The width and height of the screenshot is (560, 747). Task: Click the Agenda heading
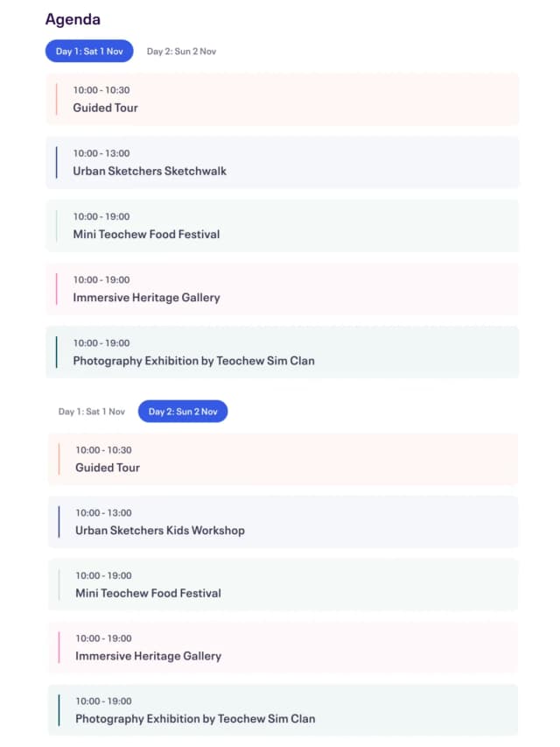(x=73, y=19)
